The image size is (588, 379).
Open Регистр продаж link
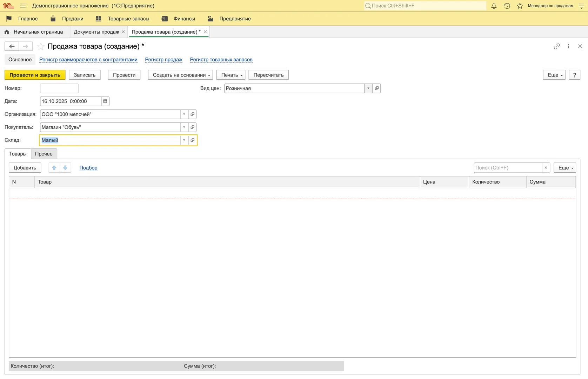pos(163,60)
